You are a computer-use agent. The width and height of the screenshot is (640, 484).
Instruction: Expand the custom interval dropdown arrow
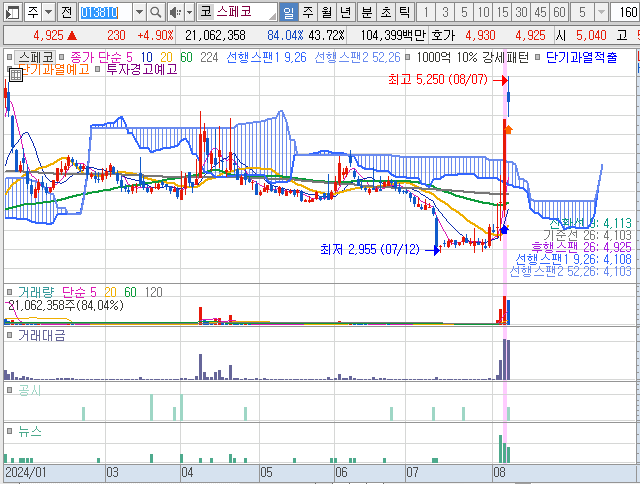(601, 13)
